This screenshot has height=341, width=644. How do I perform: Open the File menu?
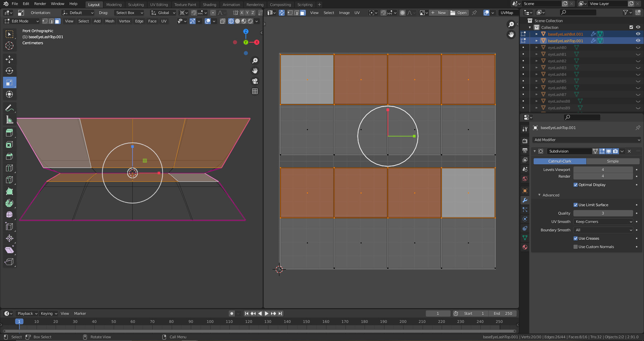pos(15,4)
